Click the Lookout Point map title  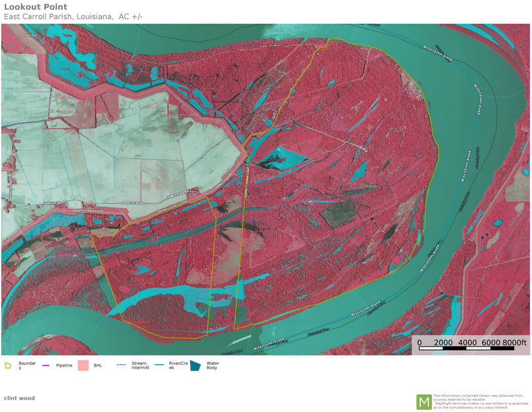coord(36,7)
